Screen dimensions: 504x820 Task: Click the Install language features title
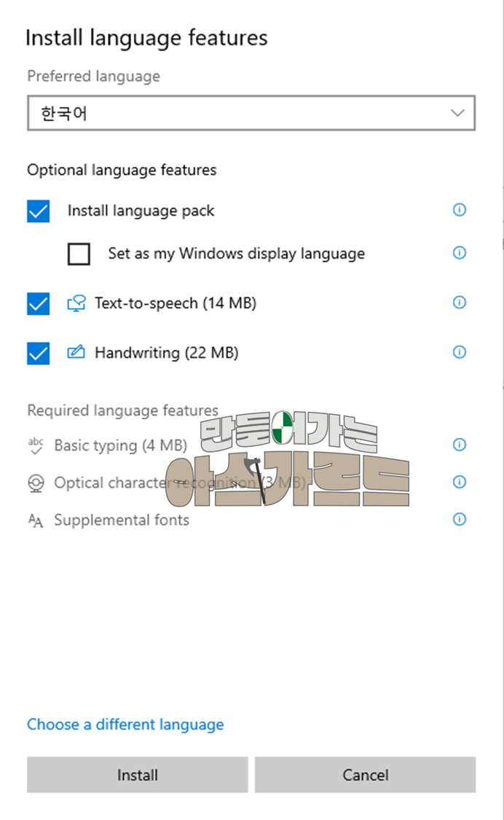click(x=146, y=38)
